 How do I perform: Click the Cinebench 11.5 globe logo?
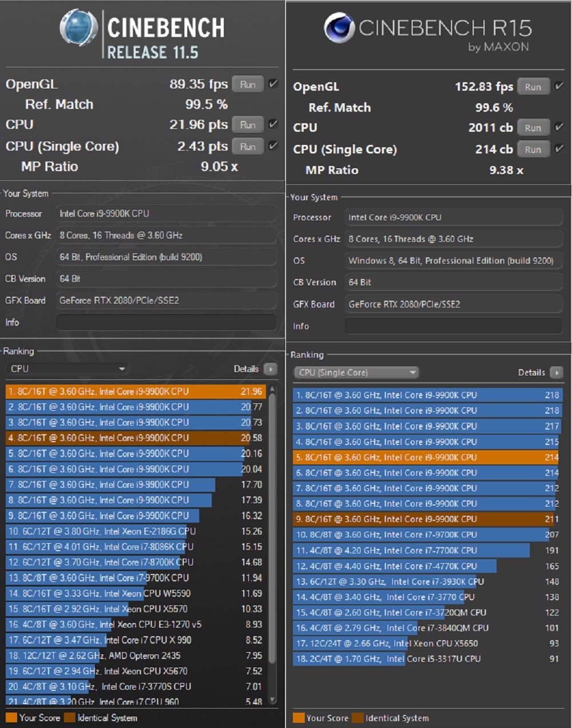pyautogui.click(x=79, y=27)
